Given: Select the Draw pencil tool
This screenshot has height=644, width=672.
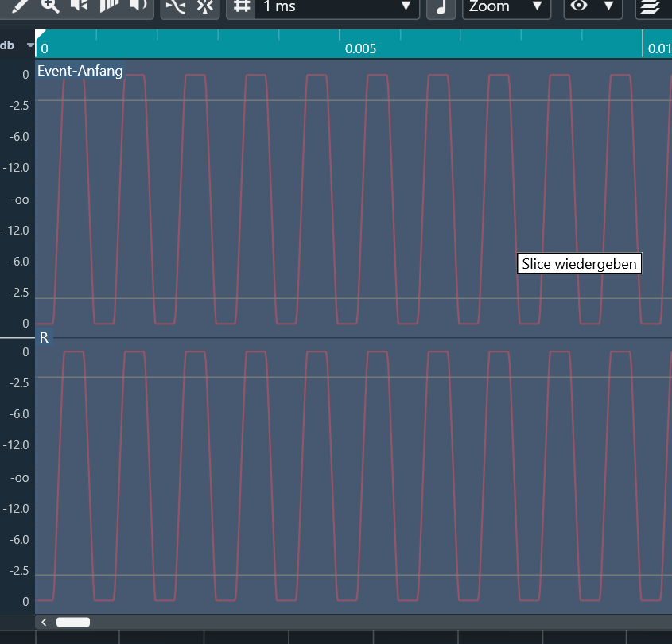Looking at the screenshot, I should click(x=21, y=6).
